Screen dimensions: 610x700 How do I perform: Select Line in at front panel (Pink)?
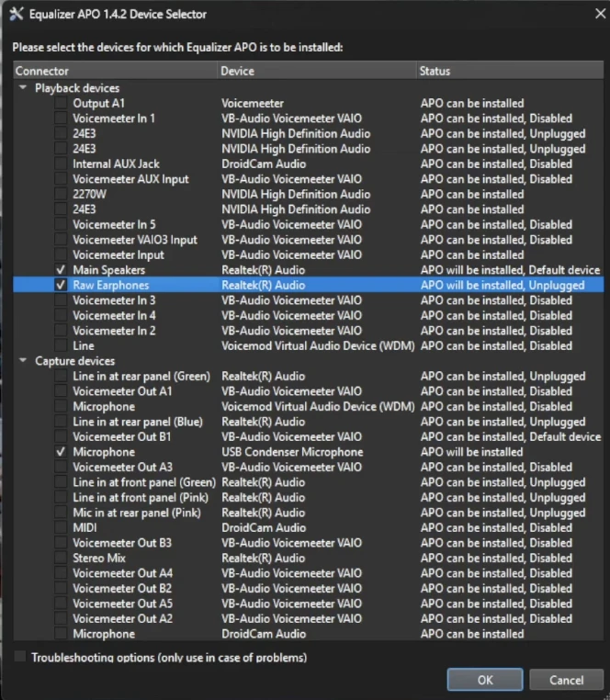pyautogui.click(x=309, y=497)
